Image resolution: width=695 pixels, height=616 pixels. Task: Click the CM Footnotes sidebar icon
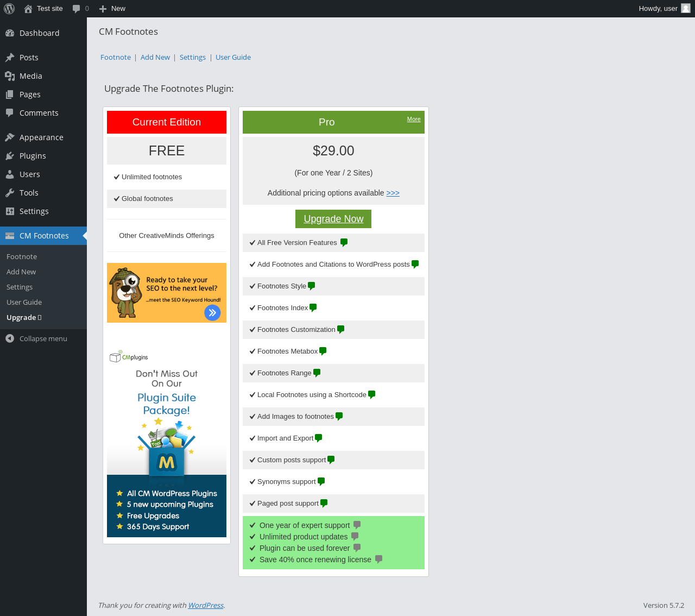pyautogui.click(x=10, y=236)
